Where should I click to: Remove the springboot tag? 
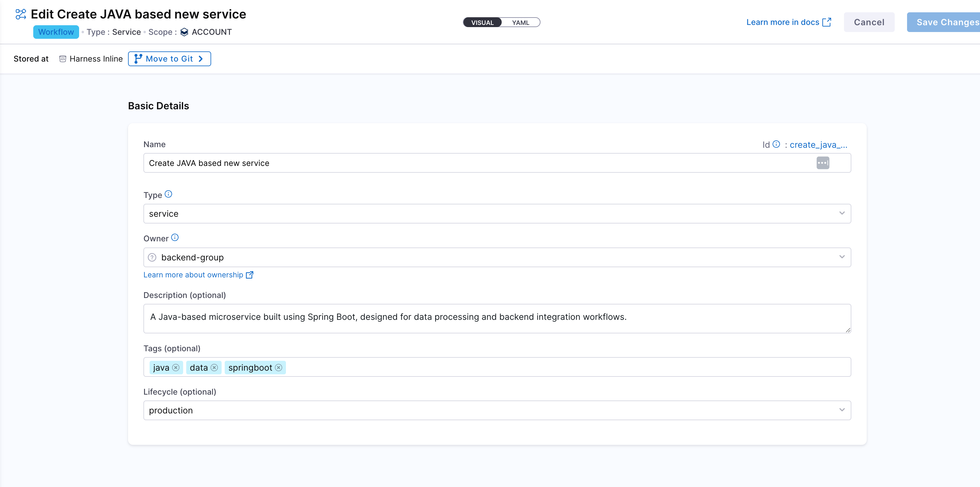279,368
